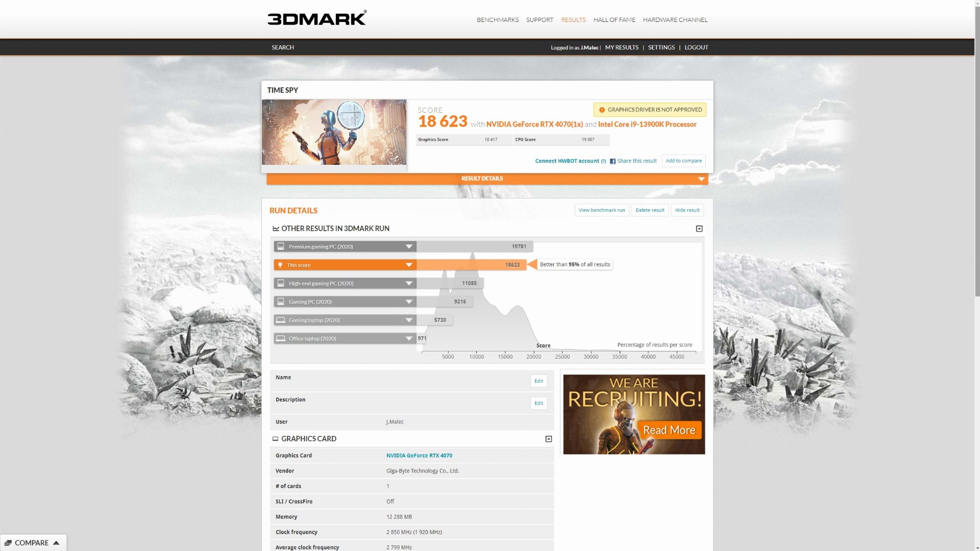Click the We Are Recruiting banner image
Screen dimensions: 980x551
click(634, 414)
